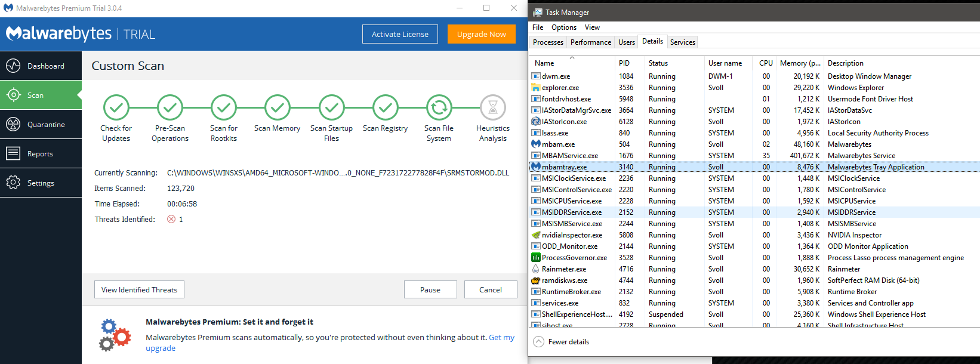Click the nvidiaInspector.exe process icon
This screenshot has width=980, height=364.
click(536, 235)
